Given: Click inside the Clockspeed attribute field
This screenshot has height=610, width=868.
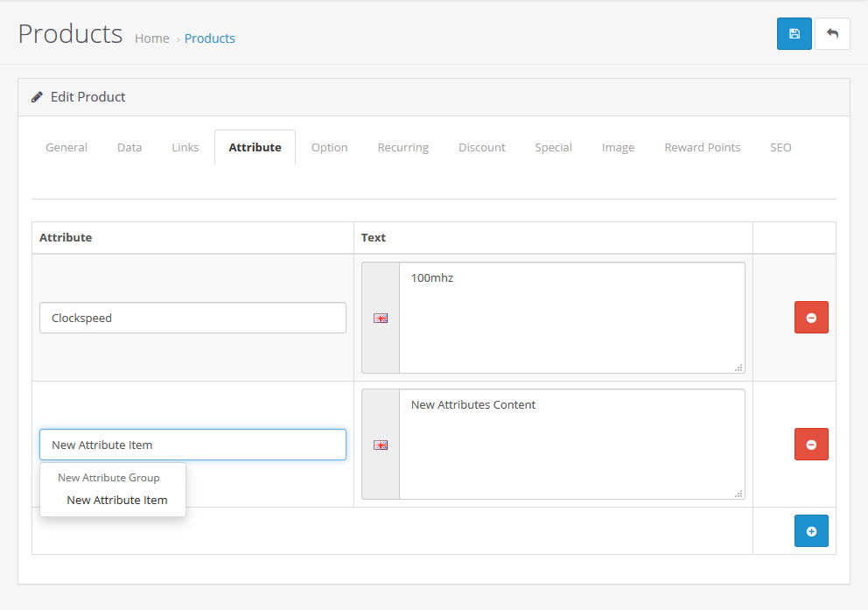Looking at the screenshot, I should point(192,317).
